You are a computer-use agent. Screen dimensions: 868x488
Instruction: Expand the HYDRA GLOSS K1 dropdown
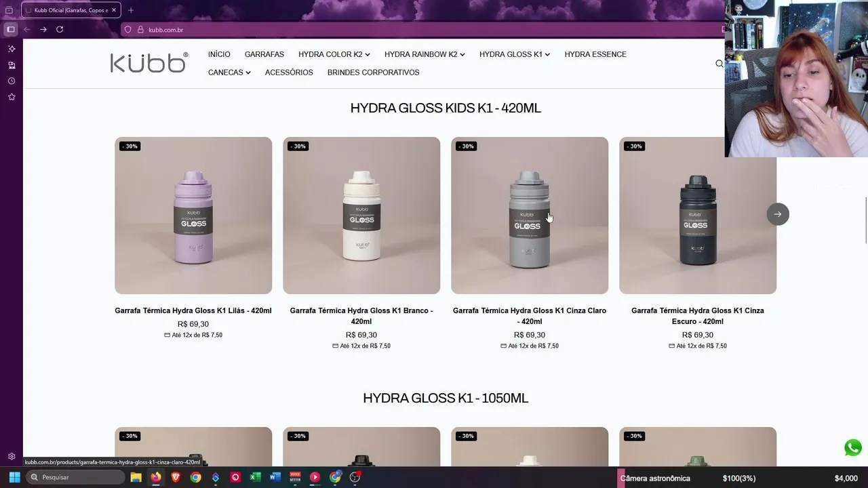coord(515,54)
